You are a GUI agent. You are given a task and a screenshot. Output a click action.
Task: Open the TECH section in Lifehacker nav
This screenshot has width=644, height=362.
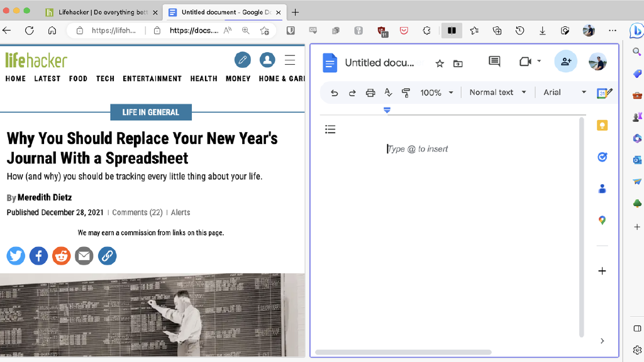coord(105,79)
